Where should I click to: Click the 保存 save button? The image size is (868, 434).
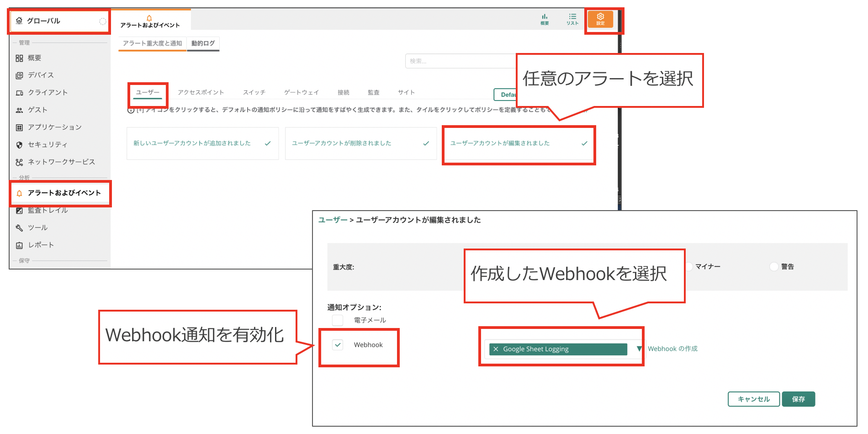[799, 399]
